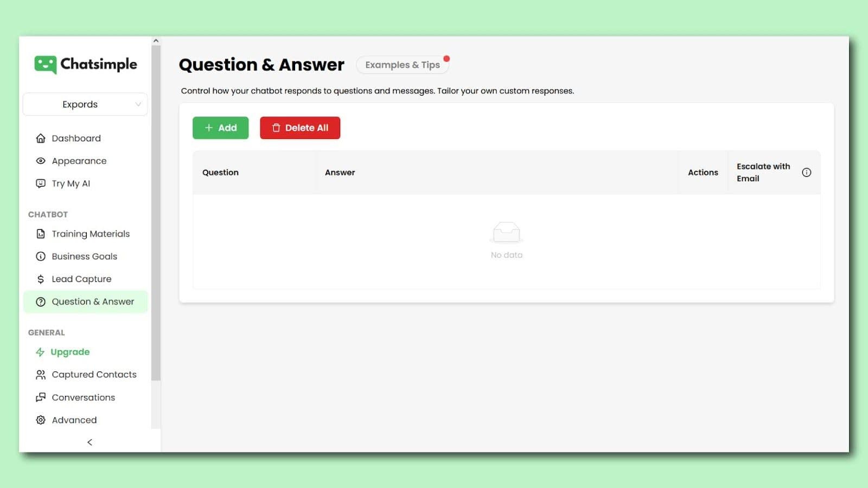Click the Appearance eye icon
The width and height of the screenshot is (868, 488).
(41, 161)
